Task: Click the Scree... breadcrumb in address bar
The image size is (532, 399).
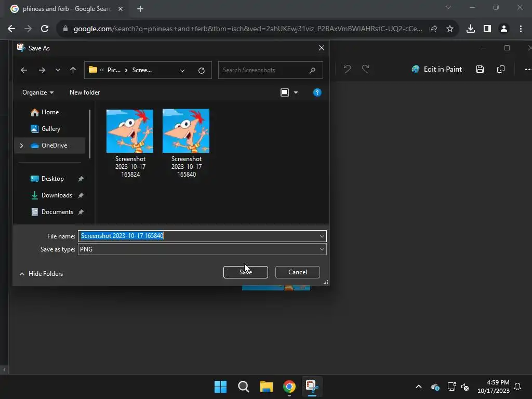Action: 142,70
